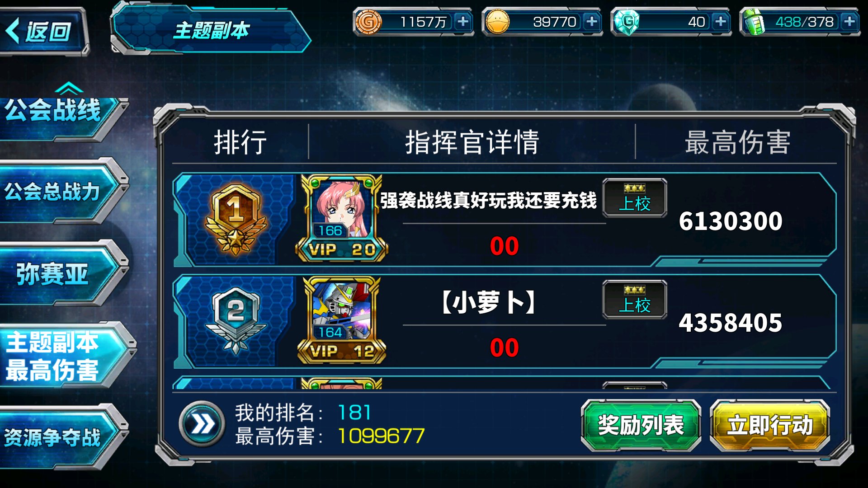This screenshot has width=868, height=488.
Task: Expand the double-arrow button beside my ranking
Action: click(202, 424)
